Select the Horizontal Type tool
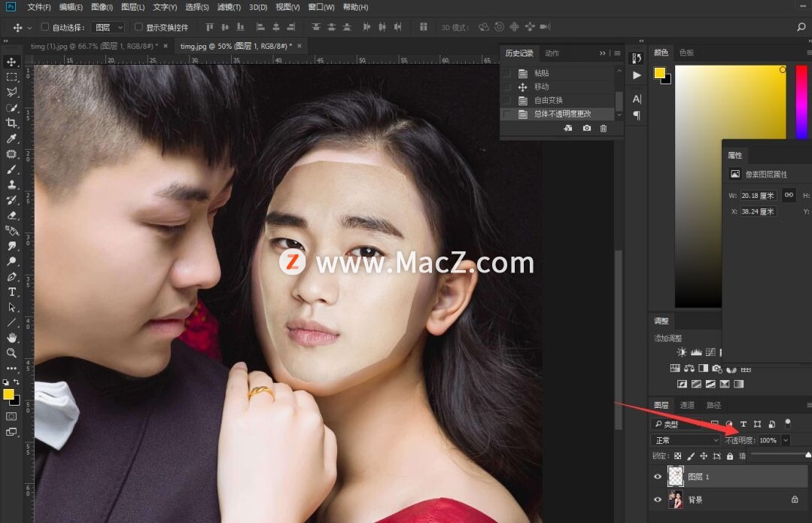Screen dimensions: 812x523 [x=11, y=292]
